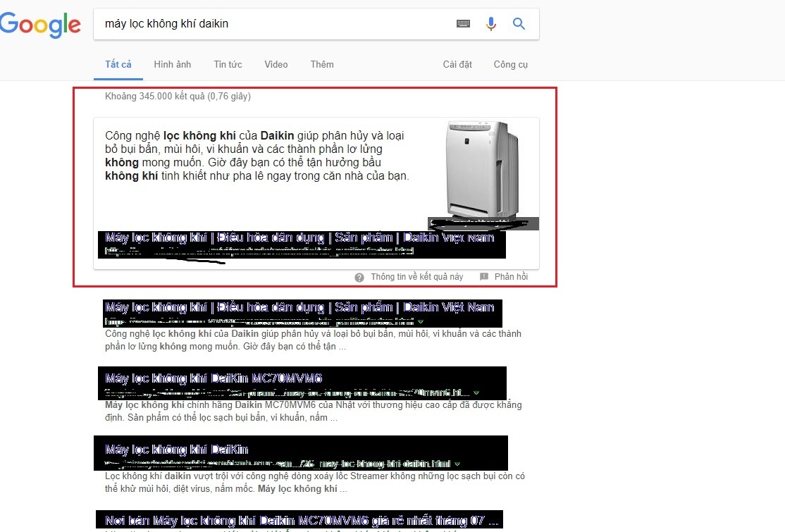
Task: Open the 'Nơi bán Máy lọc không khí Daikin MC70MVM6' result
Action: click(x=302, y=521)
